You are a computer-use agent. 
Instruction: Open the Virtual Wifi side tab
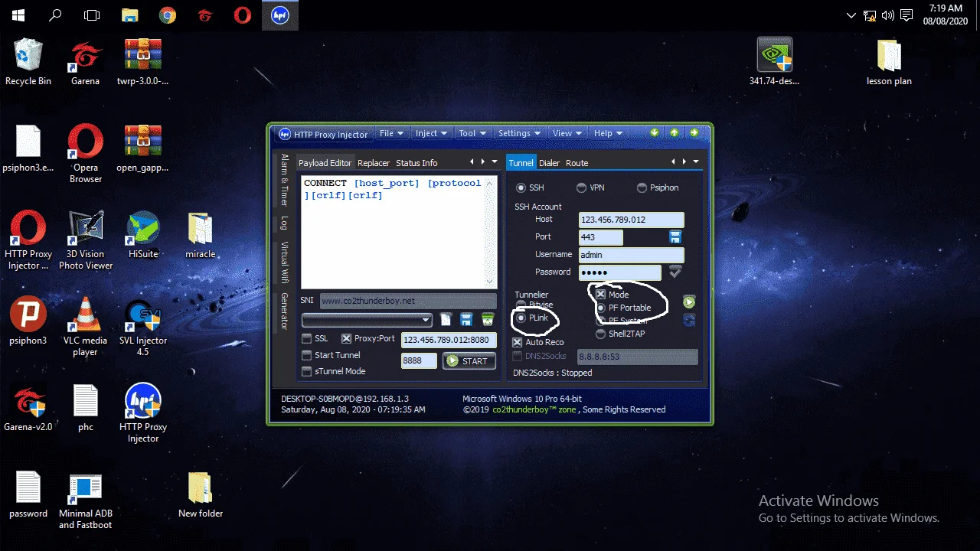coord(284,263)
